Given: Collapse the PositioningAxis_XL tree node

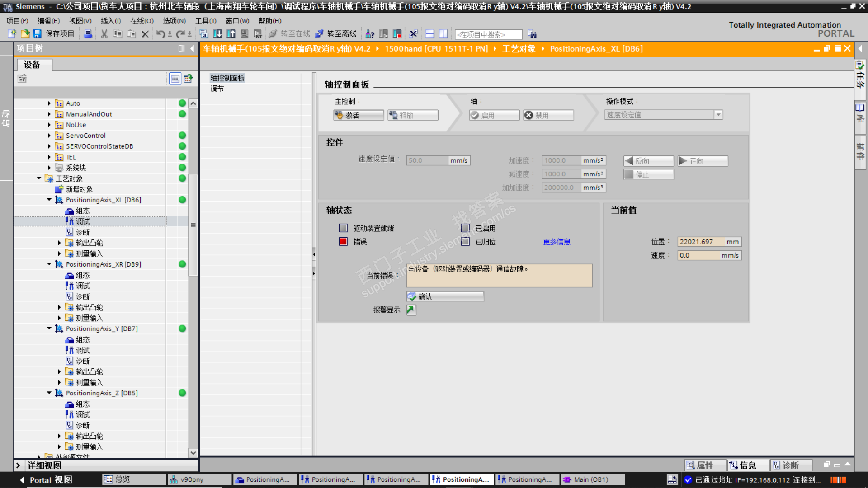Looking at the screenshot, I should coord(49,200).
